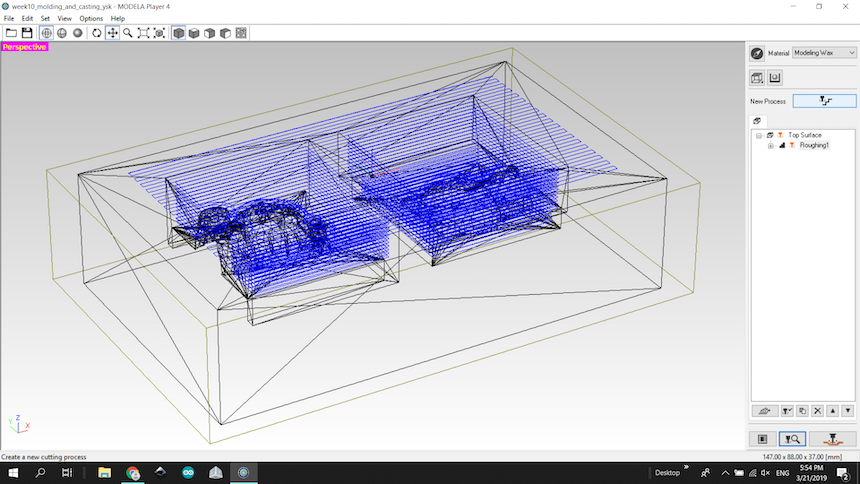Move the process down with the down arrow

pos(848,411)
